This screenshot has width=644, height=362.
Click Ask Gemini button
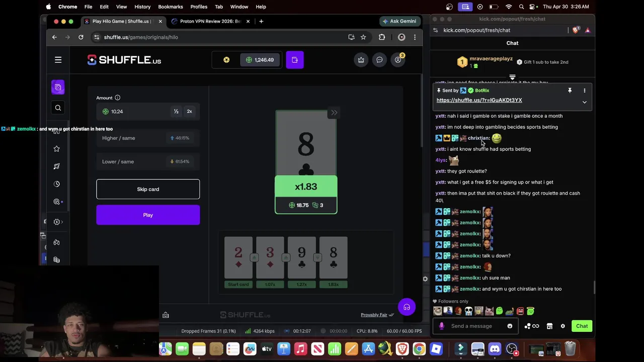[399, 21]
